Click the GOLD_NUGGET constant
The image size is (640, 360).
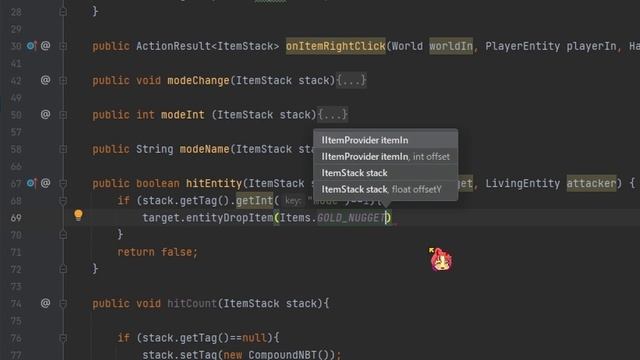[351, 218]
